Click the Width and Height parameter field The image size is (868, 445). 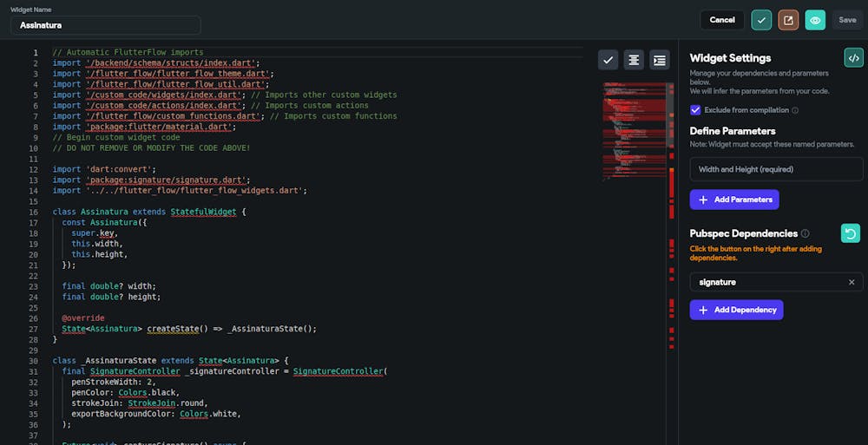point(776,169)
